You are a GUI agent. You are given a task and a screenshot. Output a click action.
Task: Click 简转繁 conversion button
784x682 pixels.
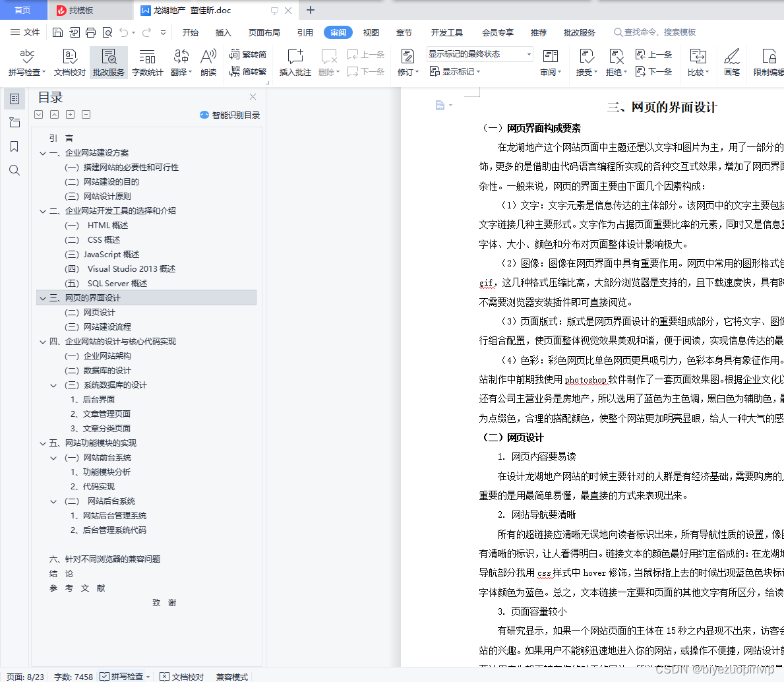click(x=248, y=71)
